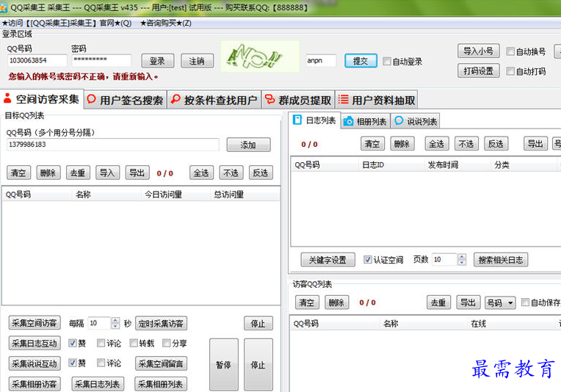Open the 用户资料抽取 tab
The width and height of the screenshot is (561, 392).
tap(377, 100)
